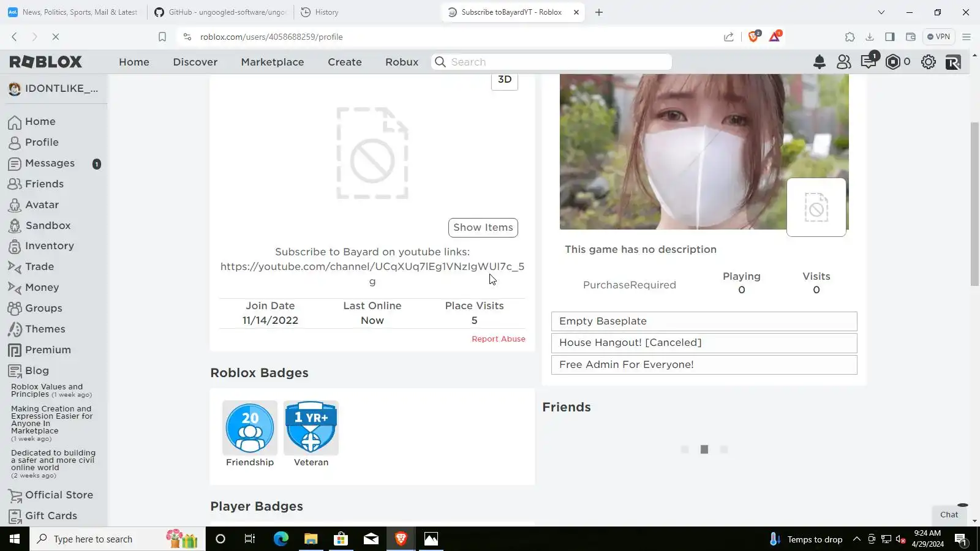Open the settings gear icon
980x551 pixels.
click(929, 62)
